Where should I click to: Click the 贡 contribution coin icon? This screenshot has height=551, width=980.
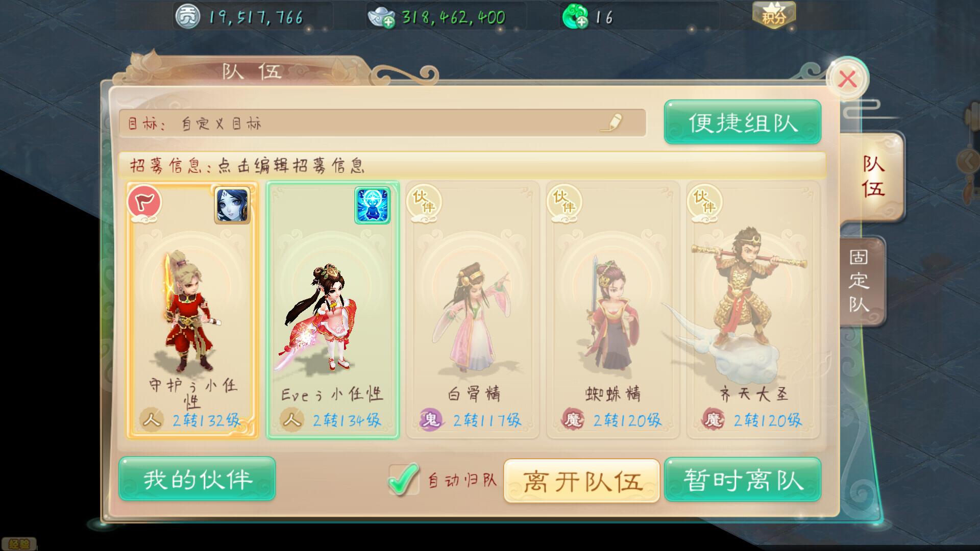[x=188, y=17]
